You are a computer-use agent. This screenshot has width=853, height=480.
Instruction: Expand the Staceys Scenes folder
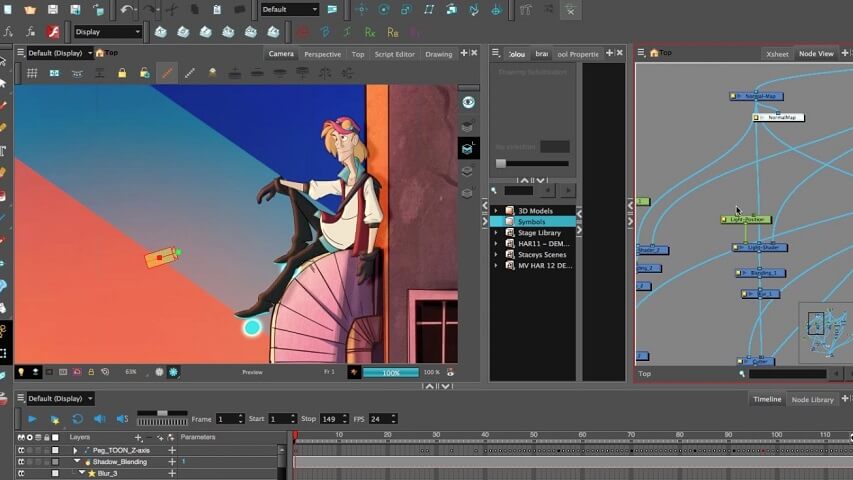(x=496, y=255)
